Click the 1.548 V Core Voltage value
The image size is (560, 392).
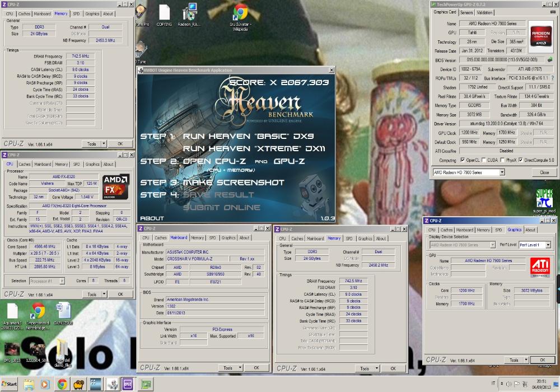point(87,197)
